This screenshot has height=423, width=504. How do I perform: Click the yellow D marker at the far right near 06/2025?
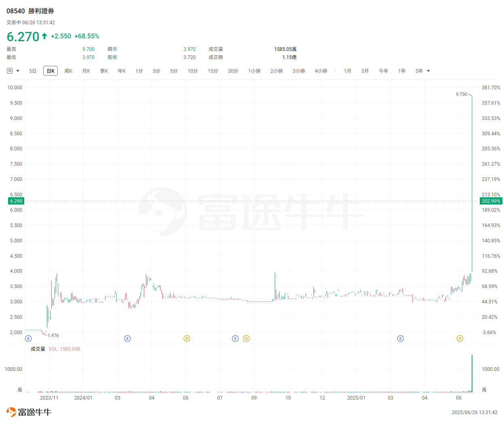click(x=460, y=338)
